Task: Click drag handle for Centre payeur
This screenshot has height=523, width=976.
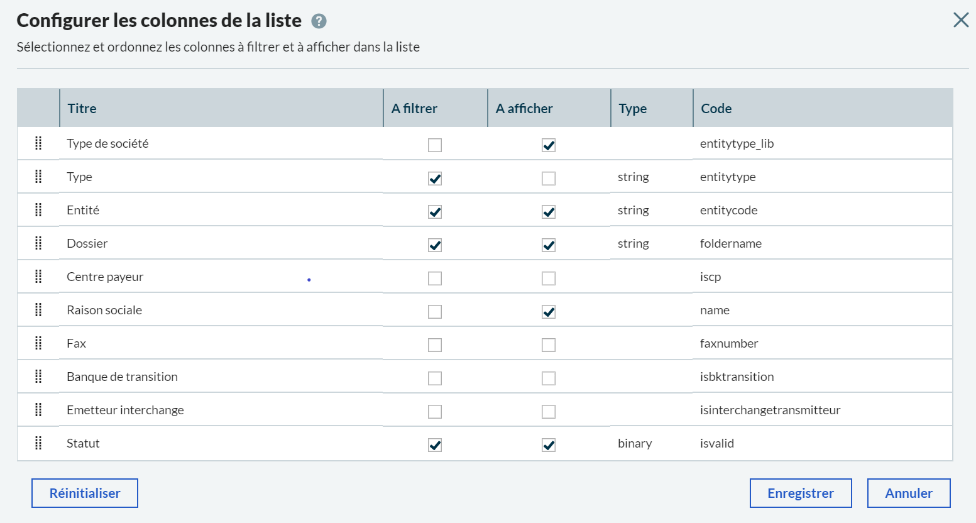Action: pos(38,277)
